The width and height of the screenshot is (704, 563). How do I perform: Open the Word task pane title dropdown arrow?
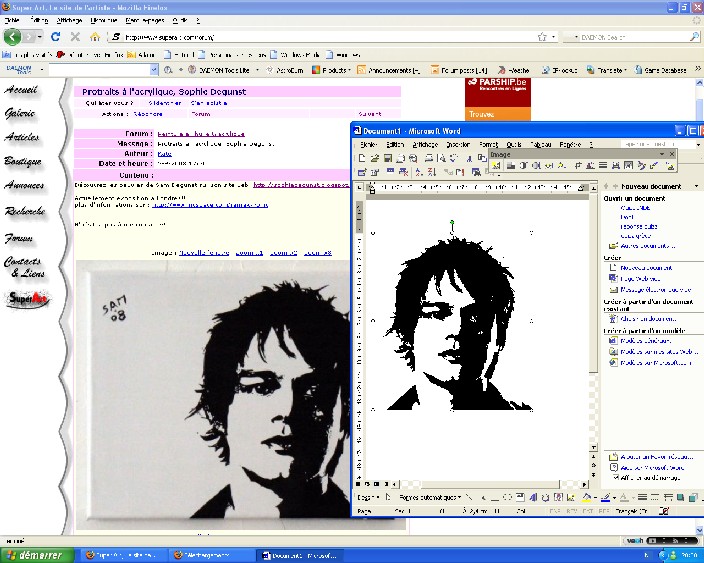[696, 186]
